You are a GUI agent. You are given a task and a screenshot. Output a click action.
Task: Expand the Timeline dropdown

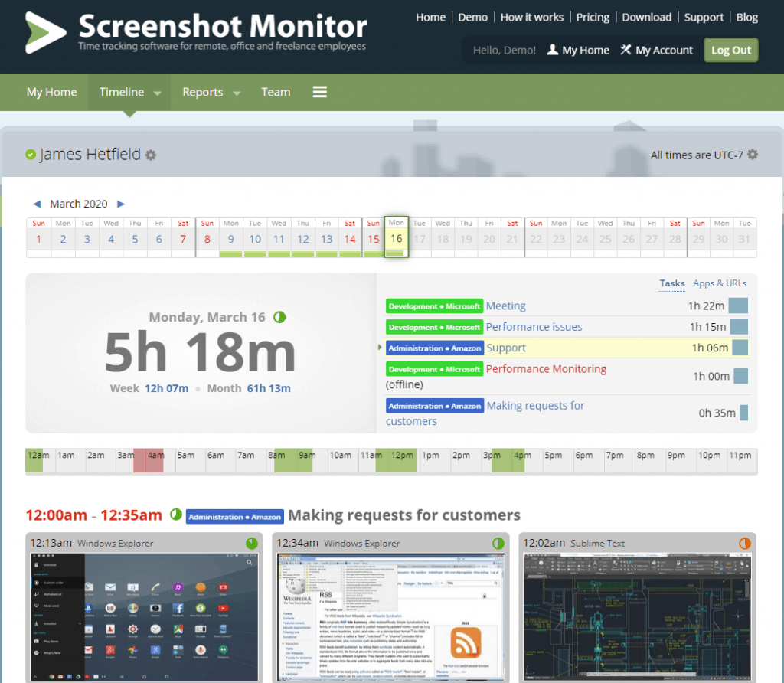click(x=156, y=92)
